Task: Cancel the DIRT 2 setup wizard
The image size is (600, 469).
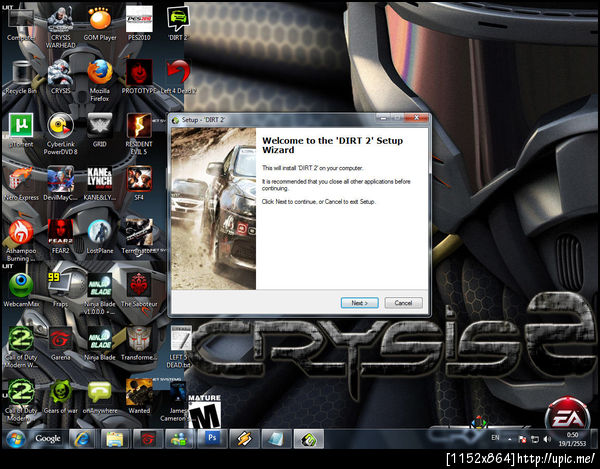Action: pos(403,303)
